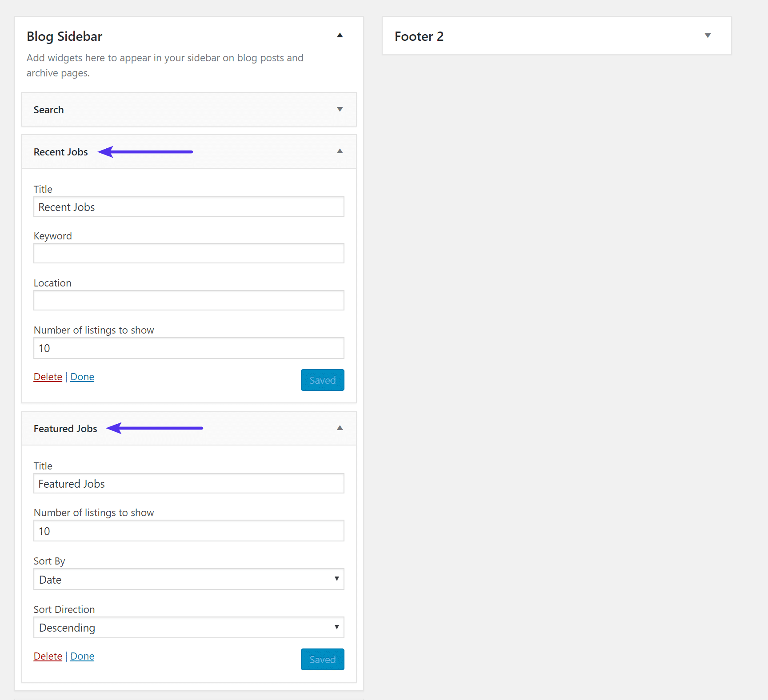Collapse the Featured Jobs widget
The width and height of the screenshot is (768, 700).
[x=340, y=428]
